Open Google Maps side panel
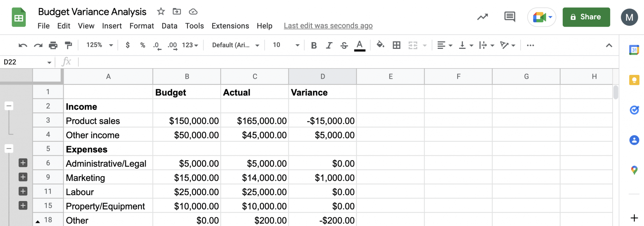Image resolution: width=644 pixels, height=226 pixels. click(634, 170)
